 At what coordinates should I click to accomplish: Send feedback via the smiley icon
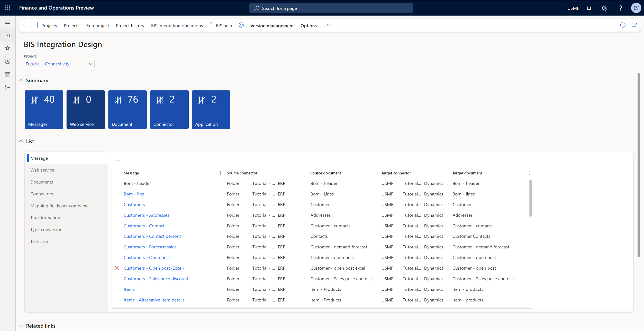(241, 25)
